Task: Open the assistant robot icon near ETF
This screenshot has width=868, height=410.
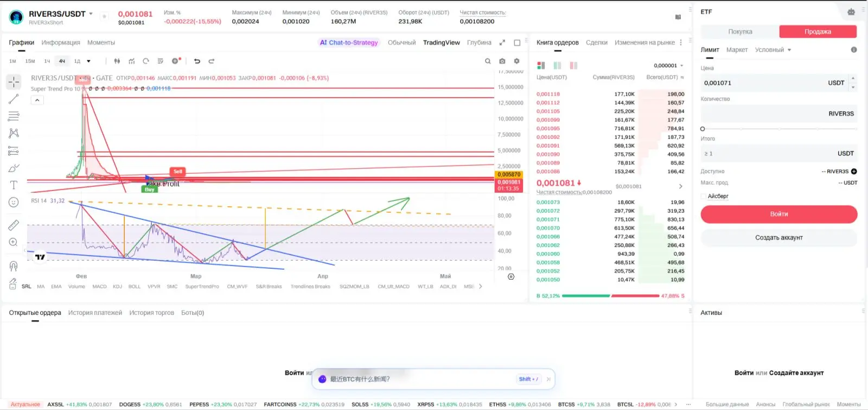Action: tap(851, 11)
